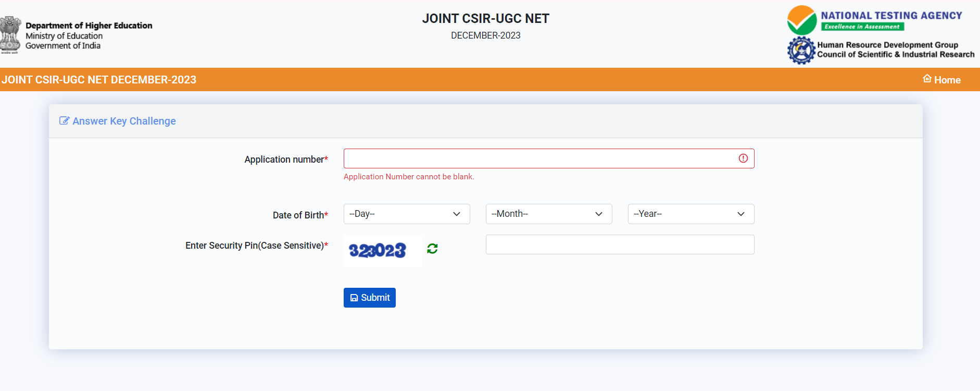Click the 'Application Number cannot be blank.' error message
Screen dimensions: 980x391
point(409,177)
